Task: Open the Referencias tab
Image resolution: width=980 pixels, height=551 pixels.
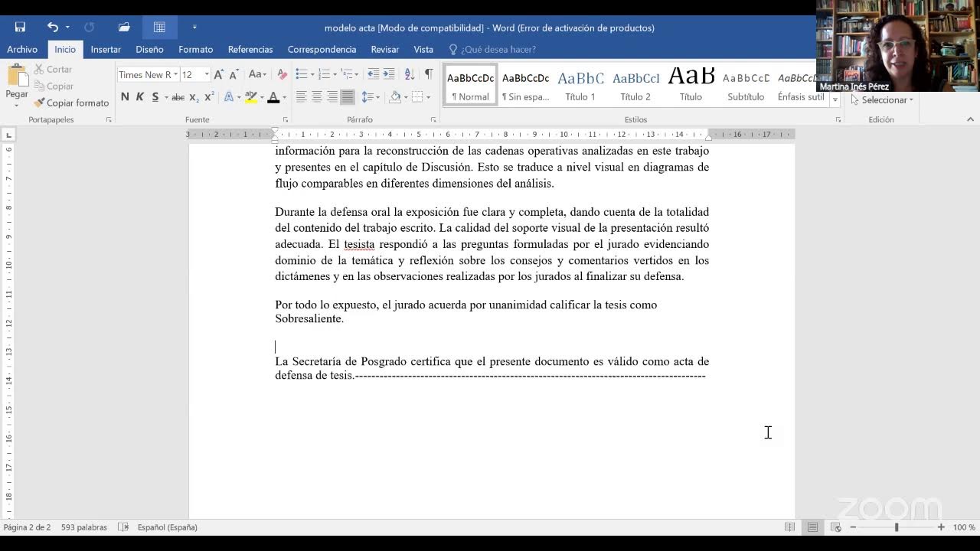Action: point(250,49)
